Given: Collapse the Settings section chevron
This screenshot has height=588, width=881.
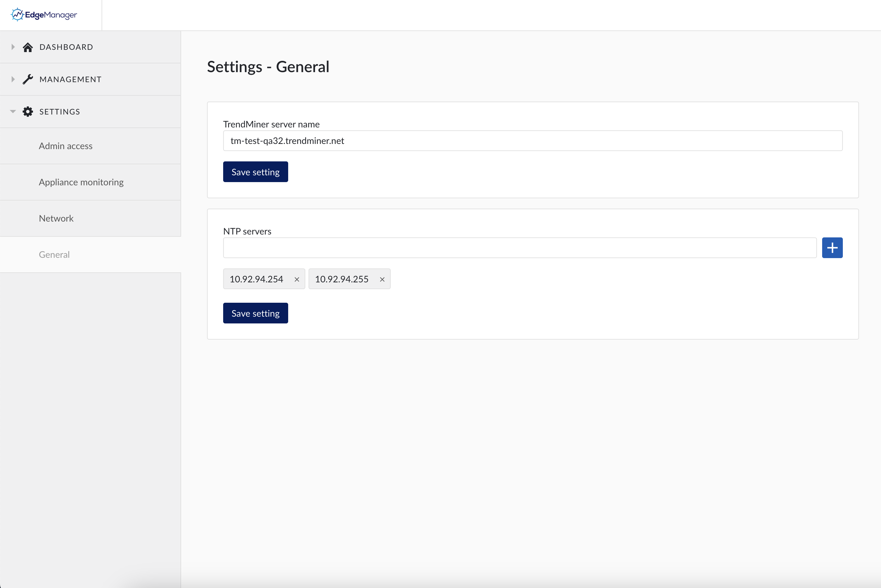Looking at the screenshot, I should click(13, 111).
